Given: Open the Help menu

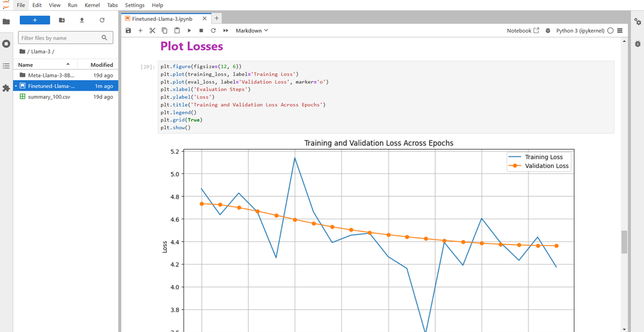Looking at the screenshot, I should pos(157,5).
